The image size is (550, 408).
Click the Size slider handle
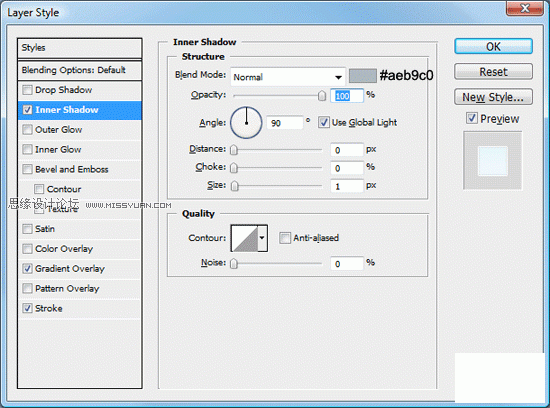pyautogui.click(x=235, y=186)
